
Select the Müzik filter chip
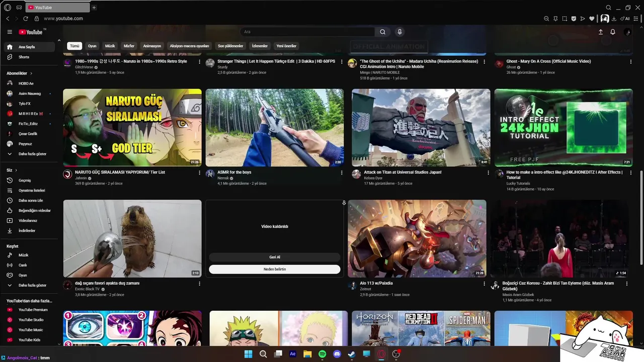110,46
